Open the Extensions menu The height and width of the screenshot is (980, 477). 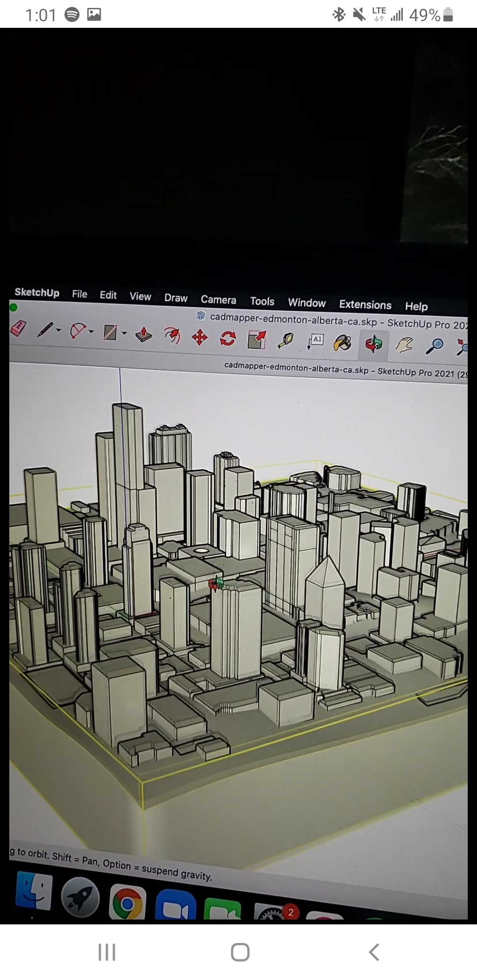pos(365,305)
